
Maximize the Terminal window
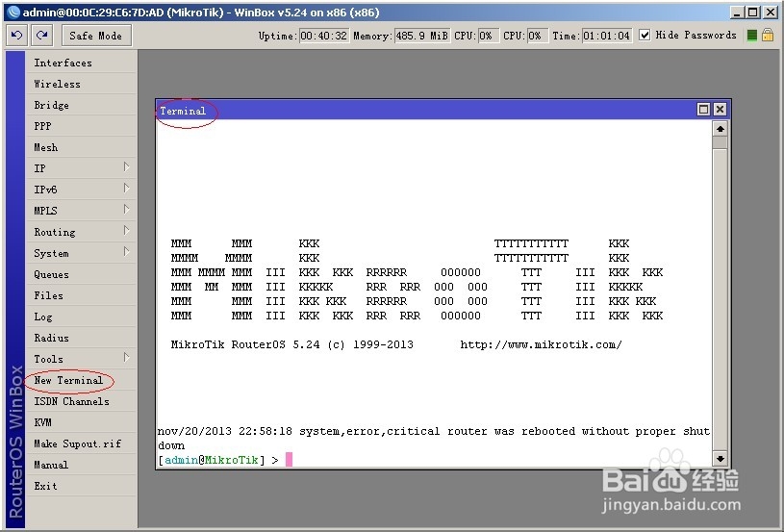point(703,109)
